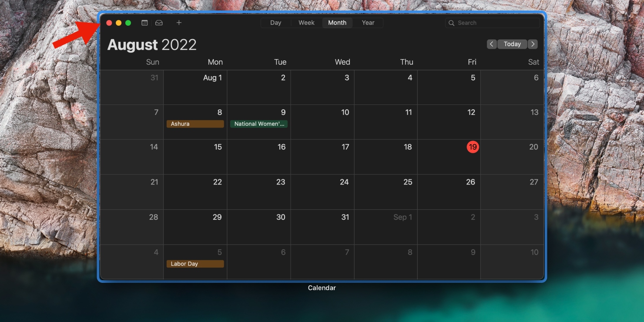Viewport: 644px width, 322px height.
Task: Go to next month arrow
Action: pyautogui.click(x=533, y=44)
